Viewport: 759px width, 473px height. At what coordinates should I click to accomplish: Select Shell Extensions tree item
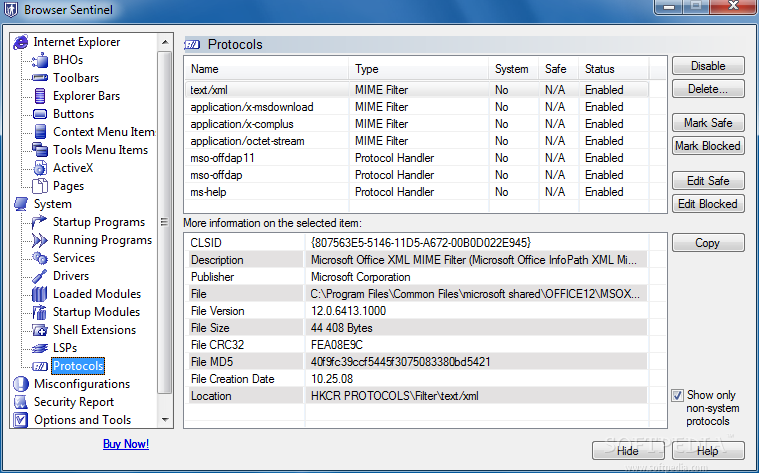click(x=94, y=330)
